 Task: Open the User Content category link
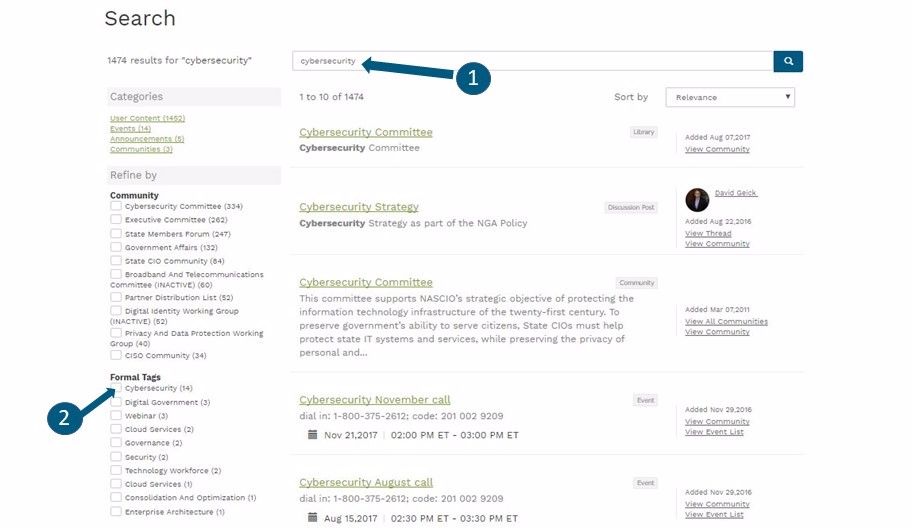[147, 118]
